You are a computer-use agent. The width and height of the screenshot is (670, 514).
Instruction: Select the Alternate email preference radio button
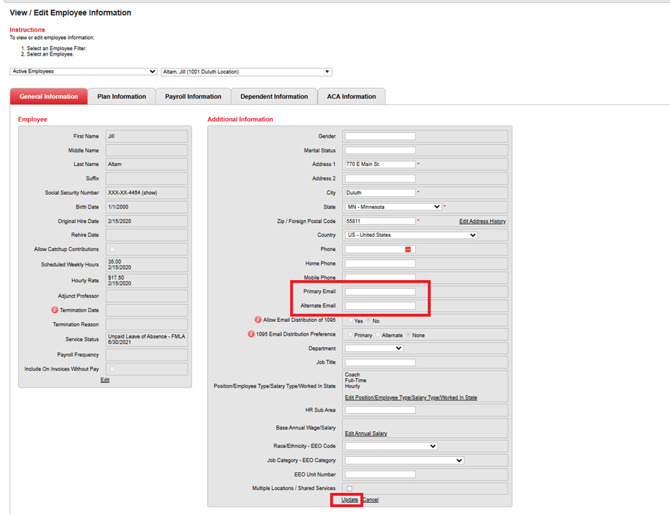(377, 335)
